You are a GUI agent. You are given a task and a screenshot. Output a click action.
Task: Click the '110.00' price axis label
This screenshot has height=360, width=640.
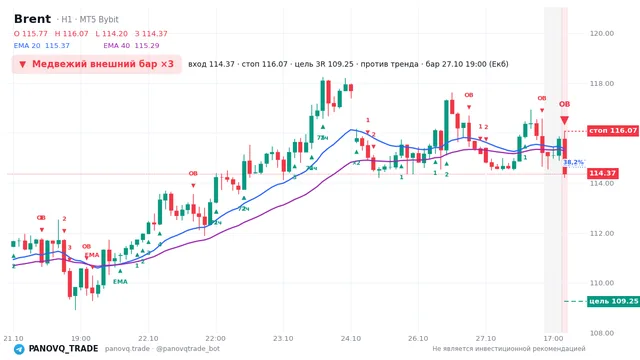[x=602, y=283]
